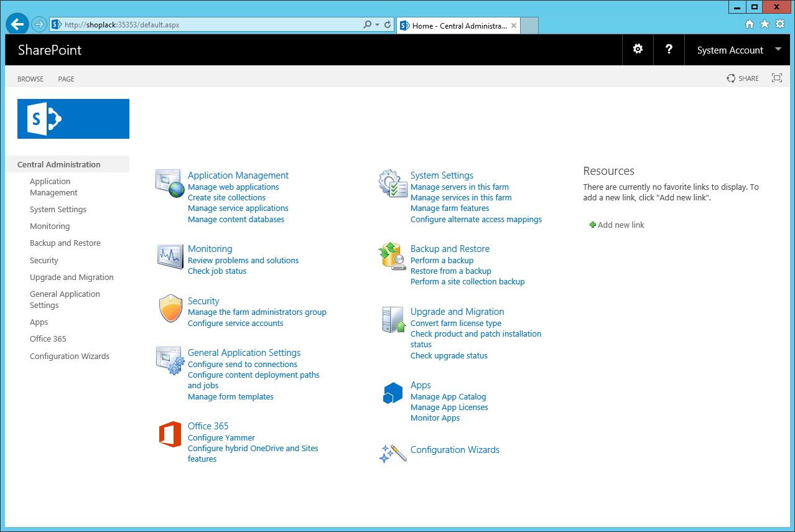
Task: Select General Application Settings in left navigation
Action: pos(65,299)
